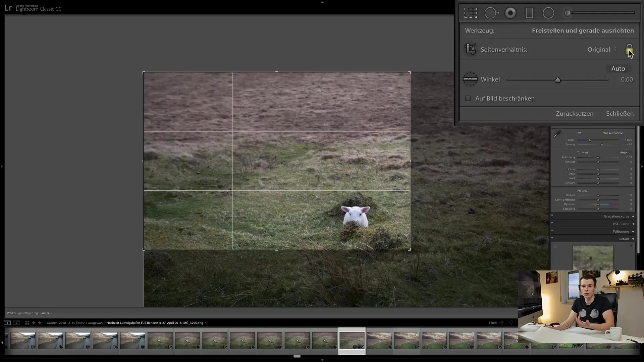The width and height of the screenshot is (644, 362).
Task: Click the Ordner : 2018 text
Action: (x=56, y=323)
